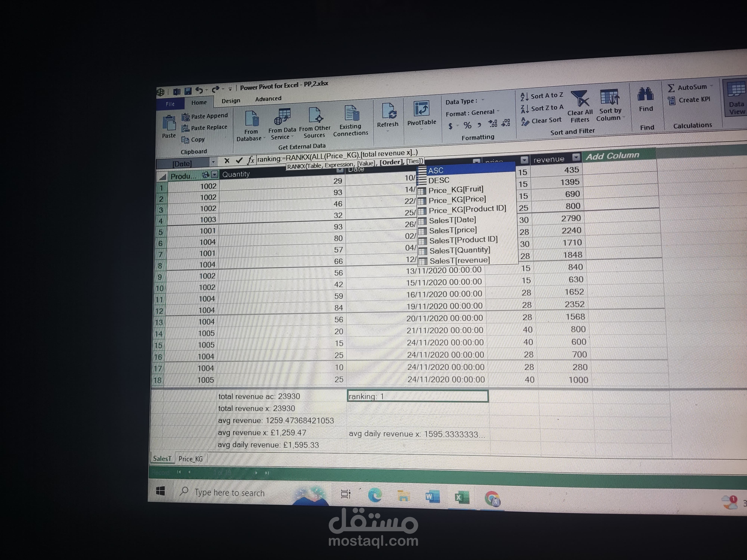Switch to the SalesT sheet tab
Screen dimensions: 747x560
[162, 458]
